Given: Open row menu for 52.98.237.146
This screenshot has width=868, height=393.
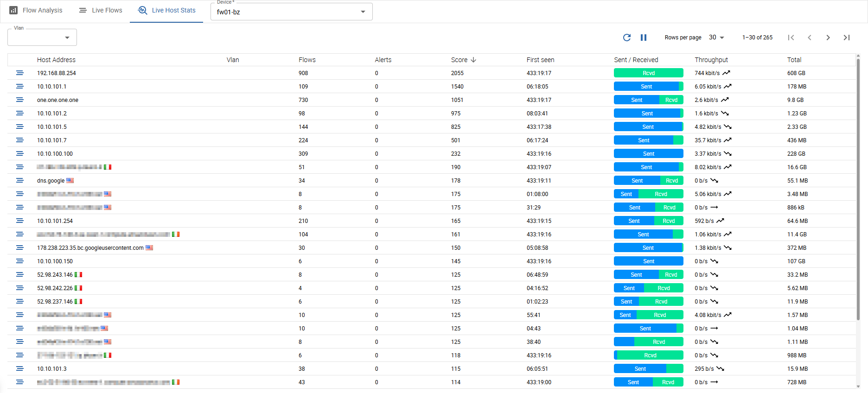Looking at the screenshot, I should pyautogui.click(x=19, y=302).
